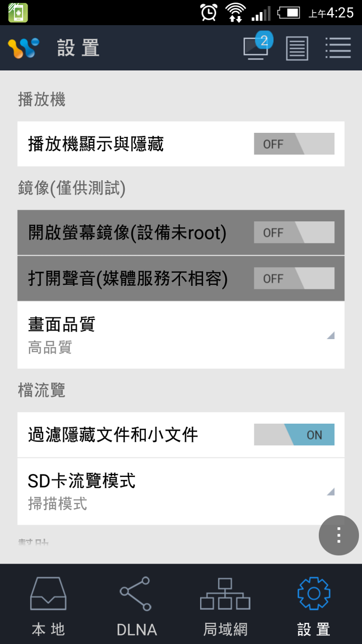362x644 pixels.
Task: Expand the 畫面品質 dropdown arrow
Action: (x=331, y=336)
